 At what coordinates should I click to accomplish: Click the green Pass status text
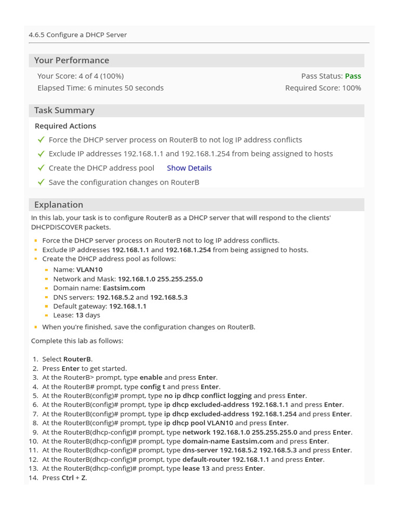pos(353,76)
